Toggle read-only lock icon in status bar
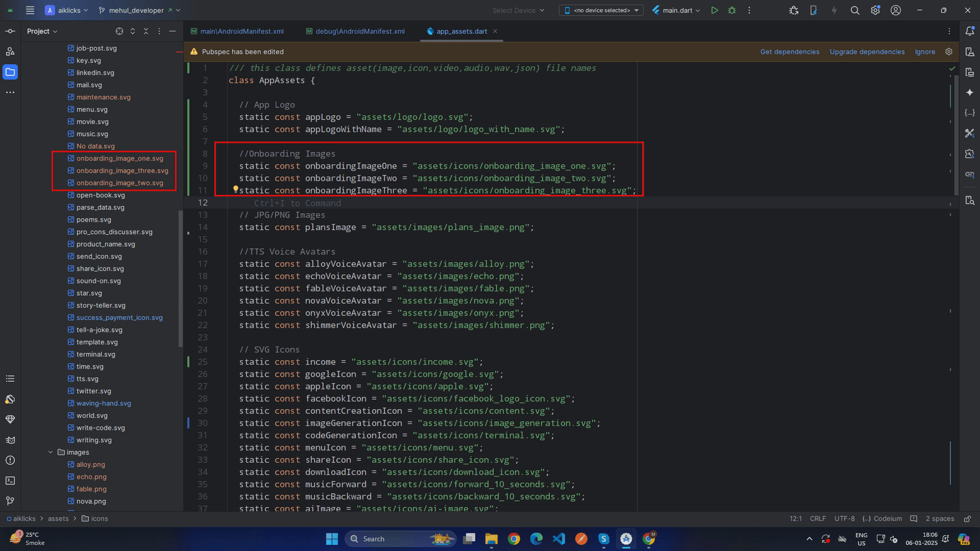 967,519
